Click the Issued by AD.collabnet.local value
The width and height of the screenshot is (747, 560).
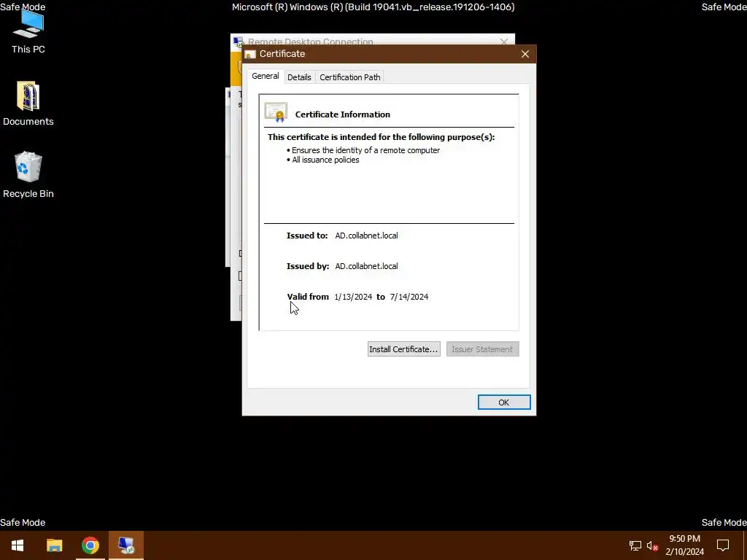click(366, 266)
